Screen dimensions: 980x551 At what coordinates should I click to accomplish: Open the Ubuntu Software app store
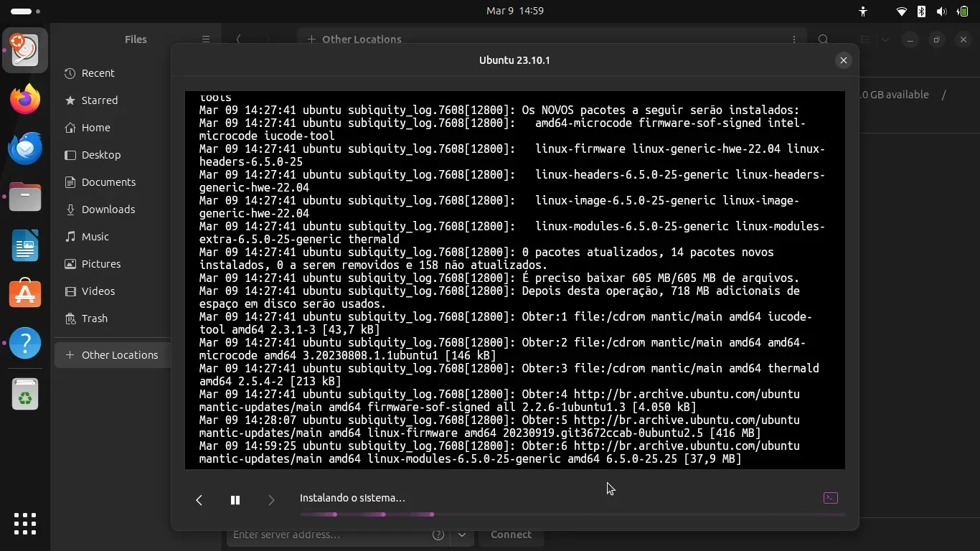pos(25,294)
